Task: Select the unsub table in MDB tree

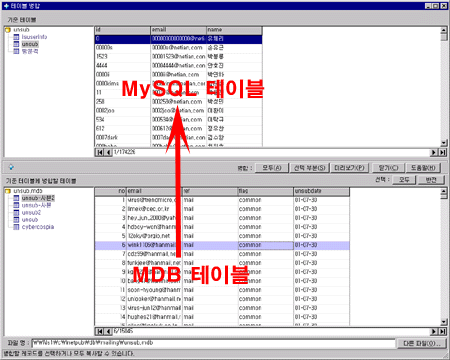Action: pyautogui.click(x=30, y=220)
